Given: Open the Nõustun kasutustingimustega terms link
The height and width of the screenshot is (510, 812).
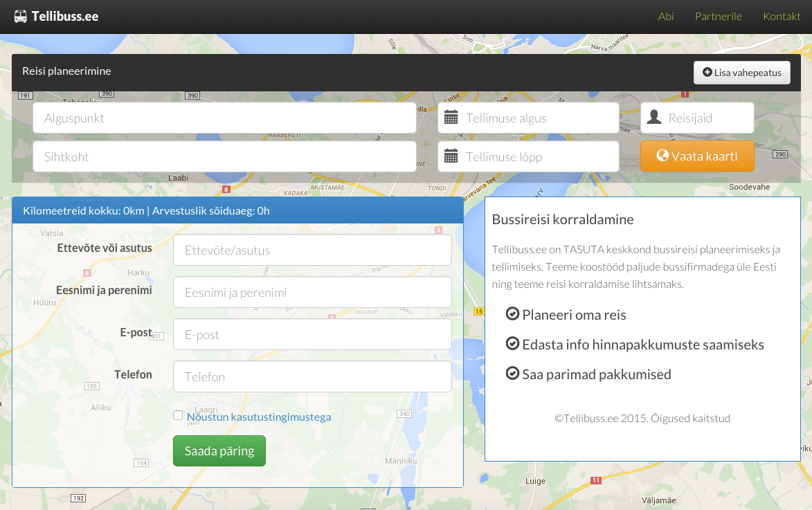Looking at the screenshot, I should pyautogui.click(x=259, y=417).
